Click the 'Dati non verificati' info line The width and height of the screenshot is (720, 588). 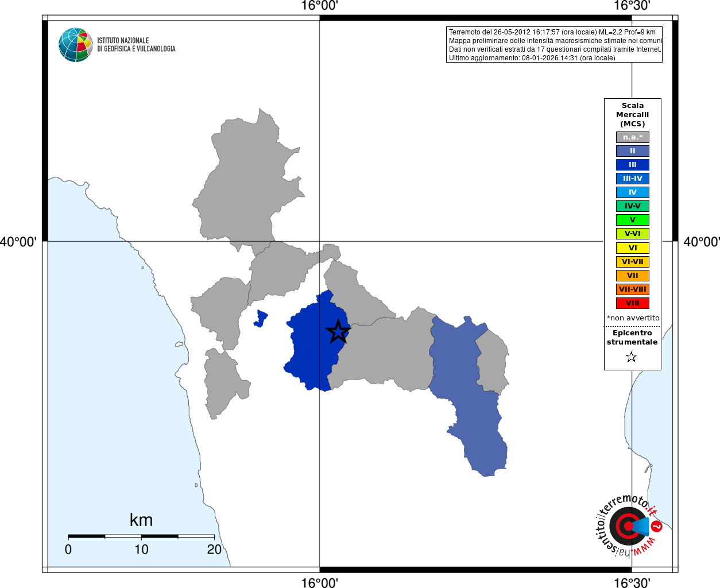pyautogui.click(x=555, y=49)
